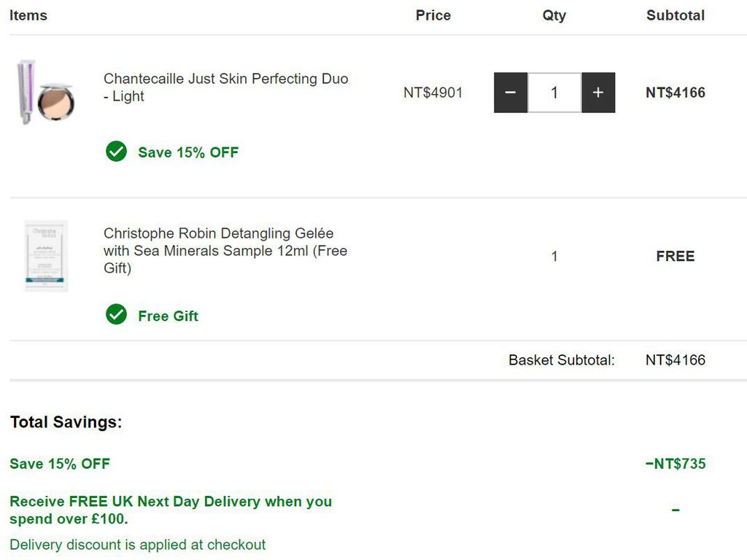Click the Basket Subtotal amount NT$4166

676,360
